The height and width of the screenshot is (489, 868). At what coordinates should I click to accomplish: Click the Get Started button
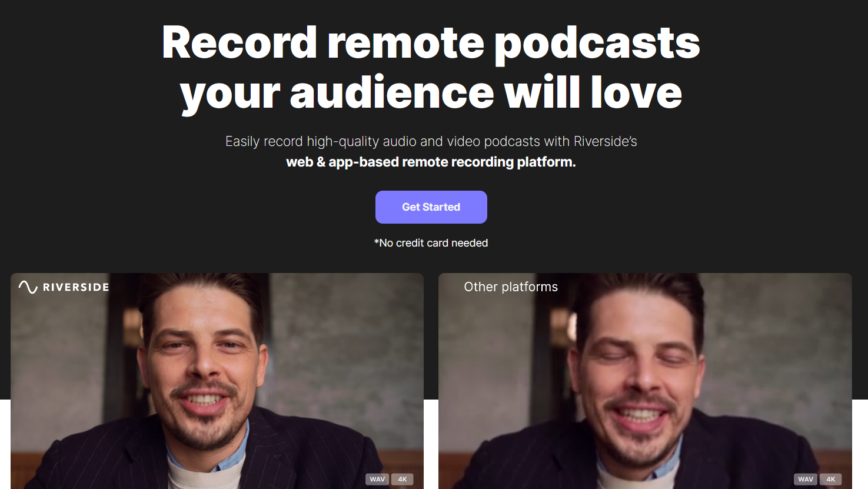click(431, 207)
